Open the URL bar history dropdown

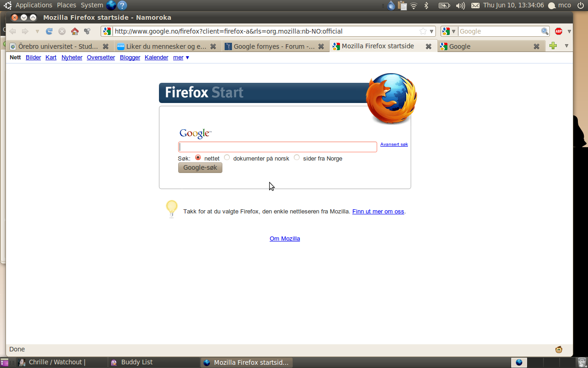[432, 31]
